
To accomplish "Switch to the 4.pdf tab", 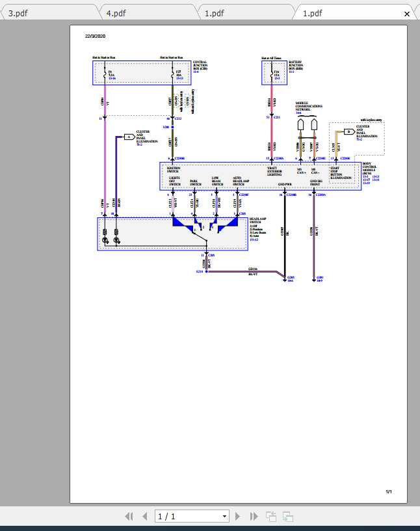I will click(149, 13).
